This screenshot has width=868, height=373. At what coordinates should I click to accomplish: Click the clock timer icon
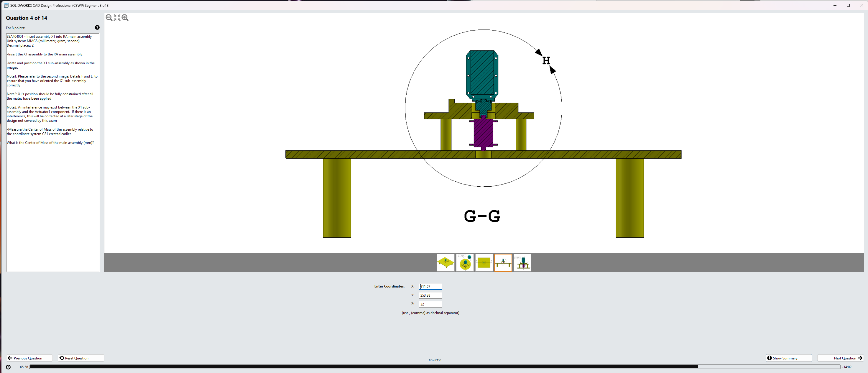[9, 367]
